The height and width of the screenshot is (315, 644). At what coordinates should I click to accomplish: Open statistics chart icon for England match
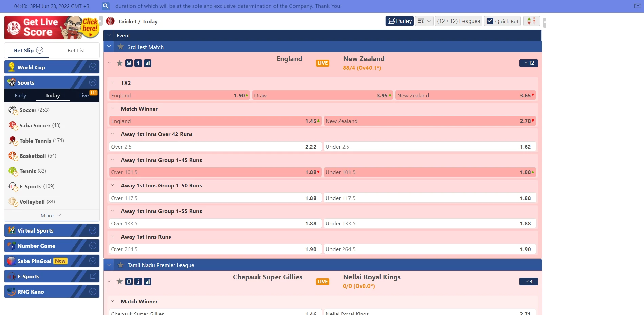pos(148,63)
